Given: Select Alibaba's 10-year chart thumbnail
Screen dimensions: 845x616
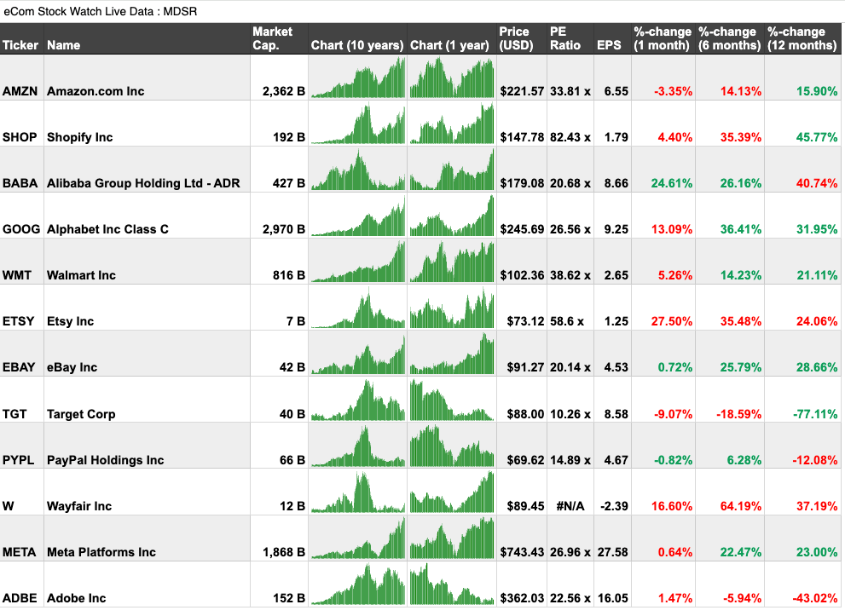Looking at the screenshot, I should point(357,170).
